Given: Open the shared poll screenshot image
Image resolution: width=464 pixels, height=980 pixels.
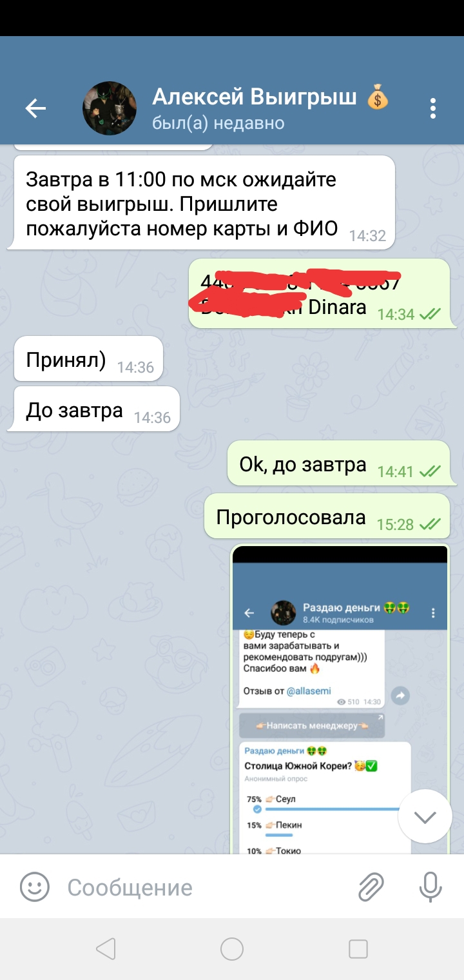Looking at the screenshot, I should click(x=340, y=700).
